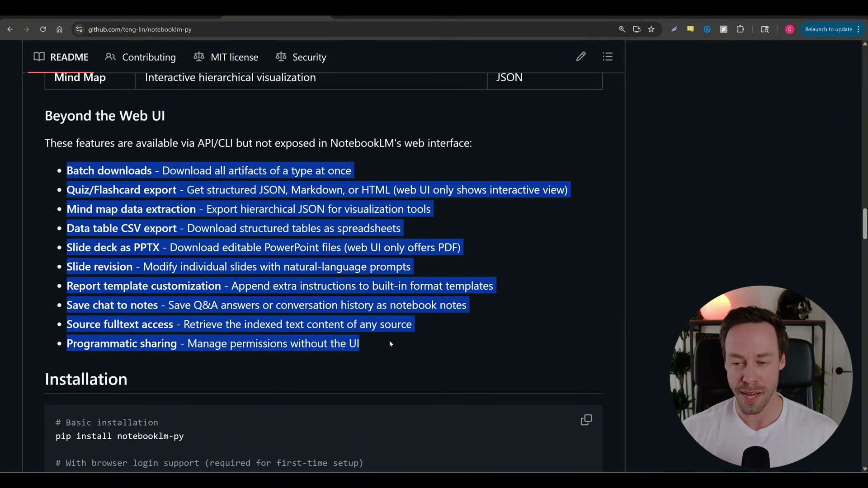Open the README outline list icon
Viewport: 868px width, 488px height.
click(608, 56)
